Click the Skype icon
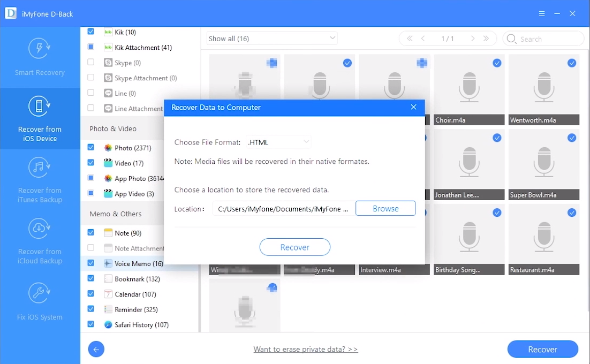Viewport: 590px width, 364px height. pos(108,63)
